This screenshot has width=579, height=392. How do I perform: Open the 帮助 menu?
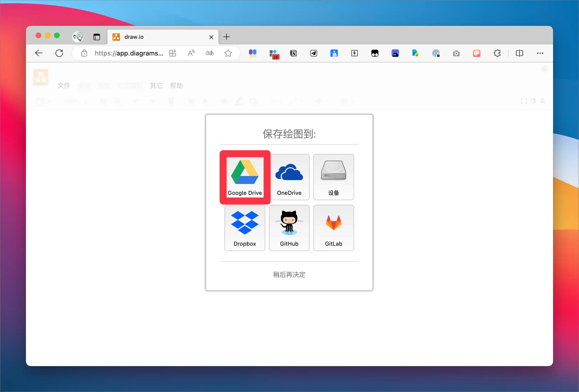[176, 86]
